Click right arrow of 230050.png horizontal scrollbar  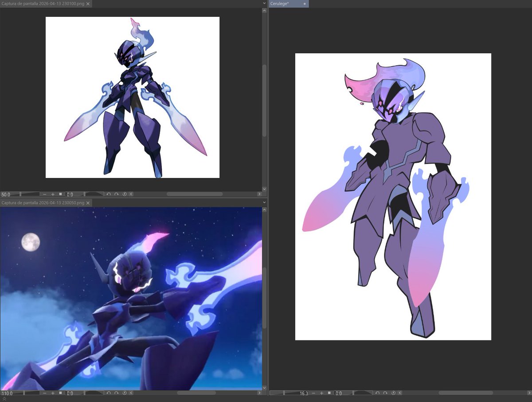[259, 393]
